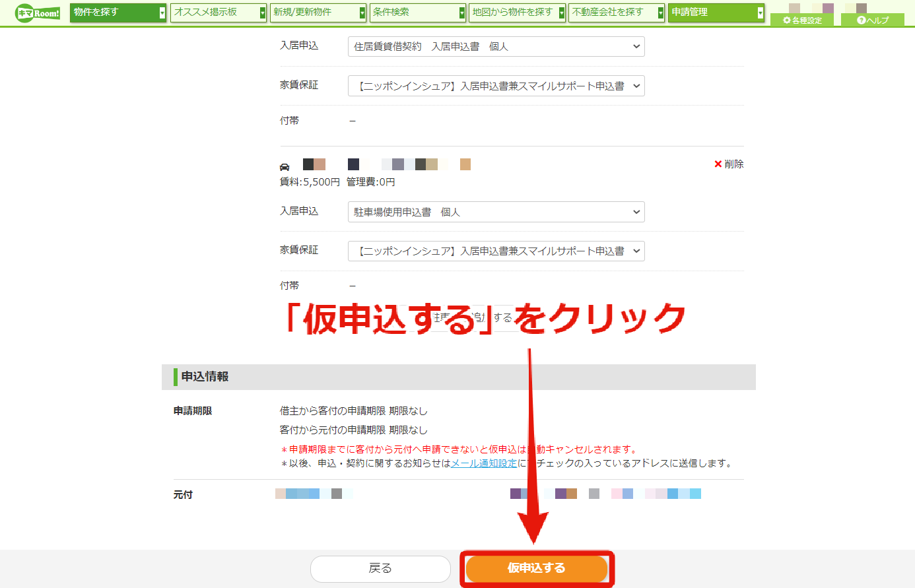Viewport: 915px width, 588px height.
Task: Open オススメ掲示板 menu
Action: pos(219,13)
